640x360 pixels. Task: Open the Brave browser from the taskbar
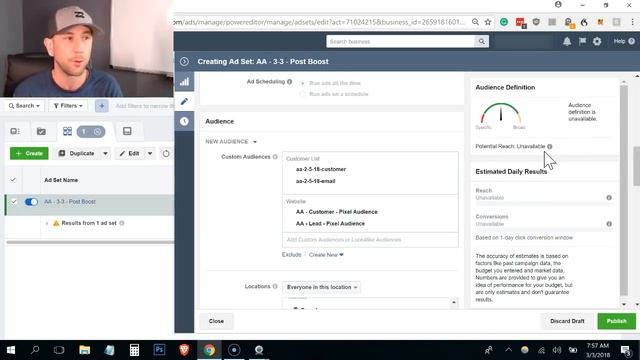tap(184, 350)
